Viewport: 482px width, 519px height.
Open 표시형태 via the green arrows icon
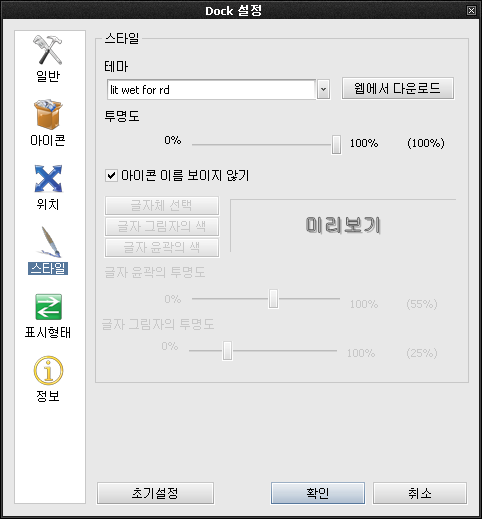pyautogui.click(x=48, y=307)
